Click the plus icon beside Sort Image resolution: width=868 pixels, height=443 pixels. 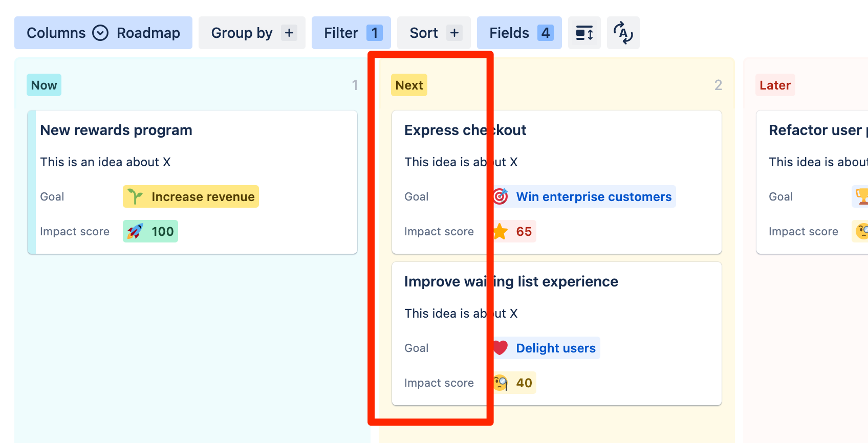(x=454, y=33)
